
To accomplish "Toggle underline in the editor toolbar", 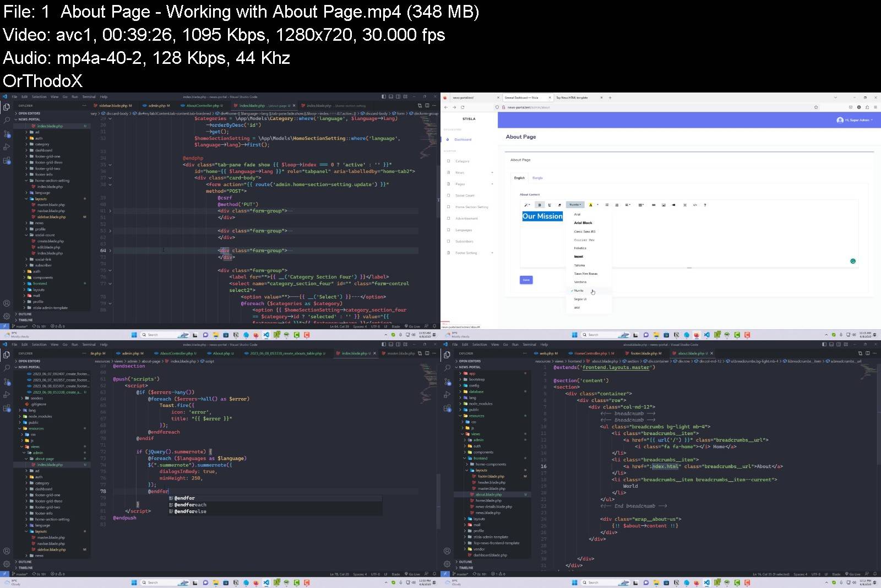I will [550, 205].
